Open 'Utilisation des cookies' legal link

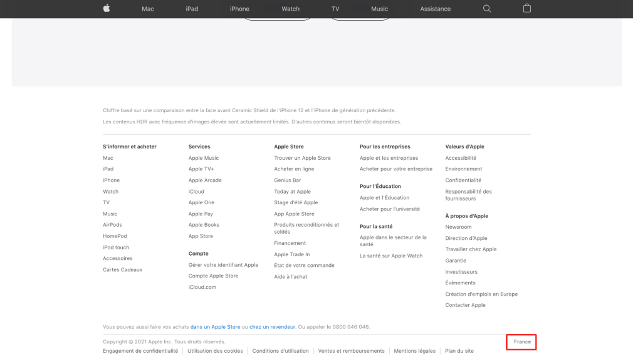tap(215, 351)
